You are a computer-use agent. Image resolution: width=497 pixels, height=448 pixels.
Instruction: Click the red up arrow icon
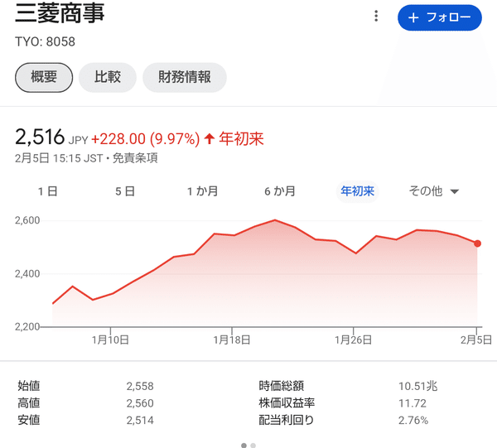tap(210, 139)
